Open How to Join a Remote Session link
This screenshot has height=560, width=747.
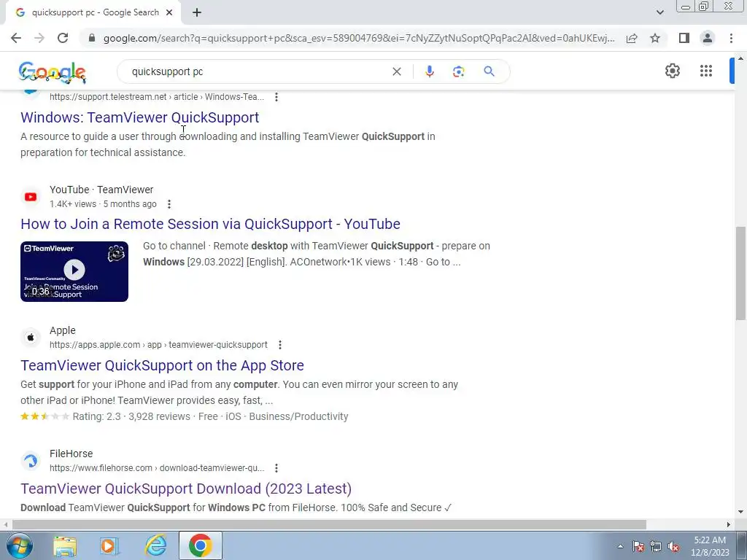coord(210,224)
